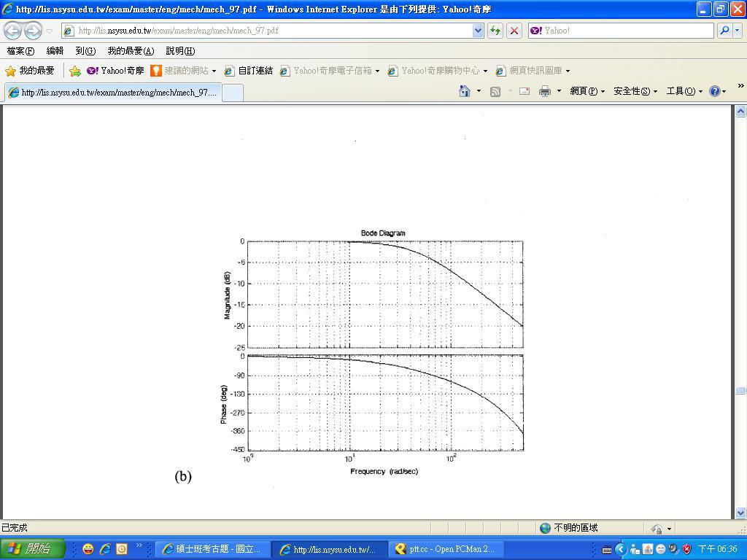Screen dimensions: 747x560
Task: Click the smiley face quick launch icon
Action: click(x=88, y=549)
